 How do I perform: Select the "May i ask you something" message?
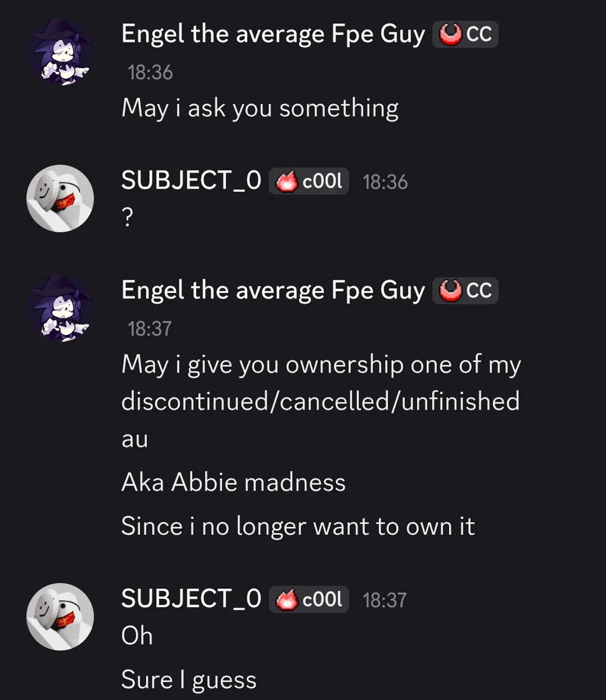260,108
